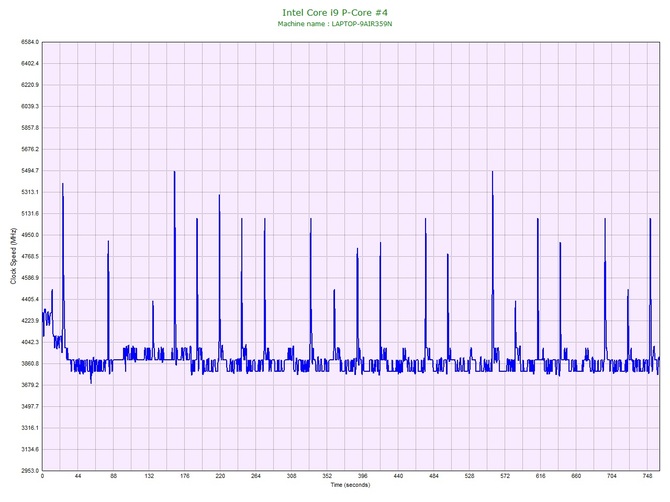Click the 3497.7 y-axis value
Screen dimensions: 670x502
pos(30,406)
